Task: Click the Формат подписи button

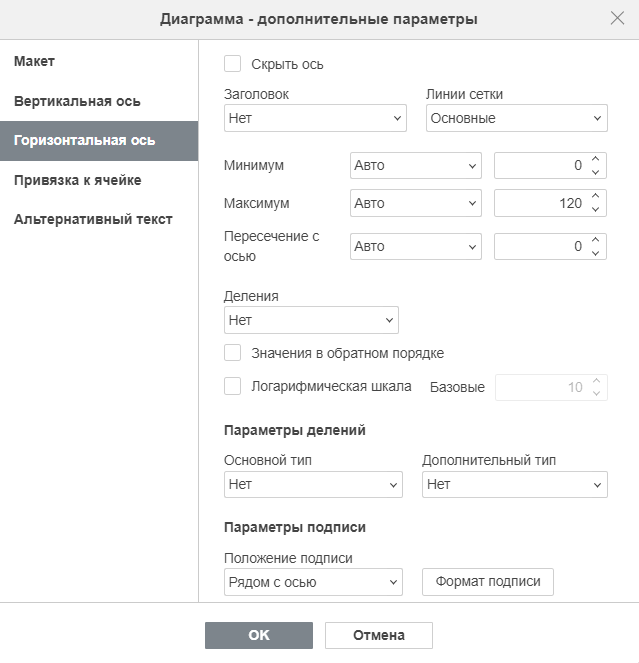Action: click(x=488, y=582)
